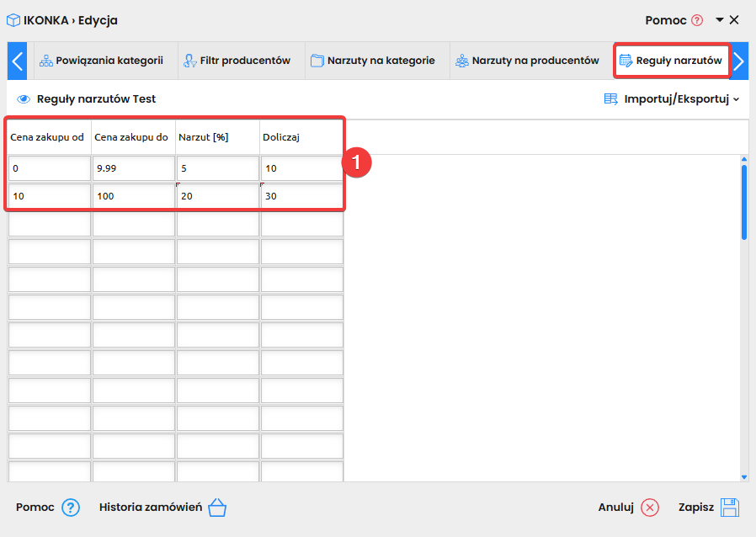Switch to Filtr producentów tab
The width and height of the screenshot is (756, 537).
(x=237, y=61)
